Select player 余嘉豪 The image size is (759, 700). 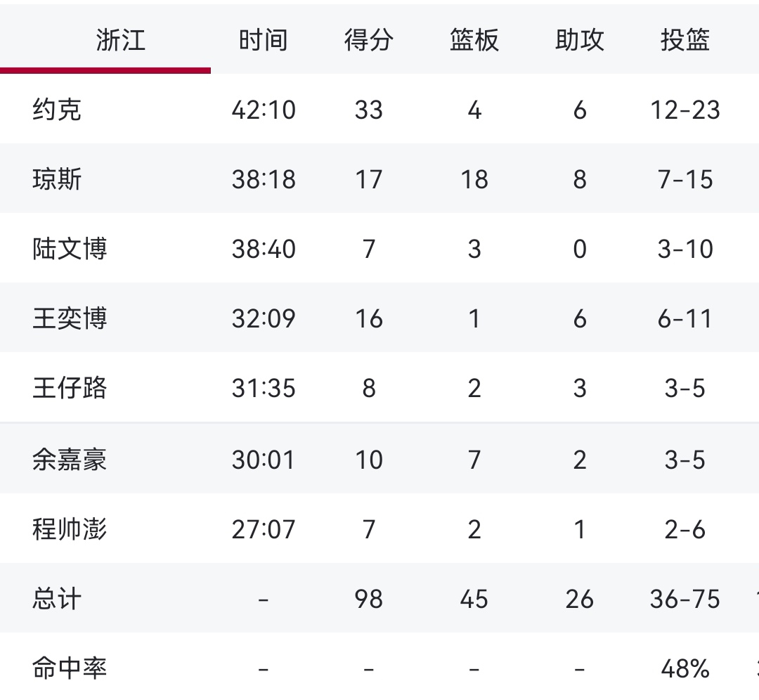[x=67, y=459]
